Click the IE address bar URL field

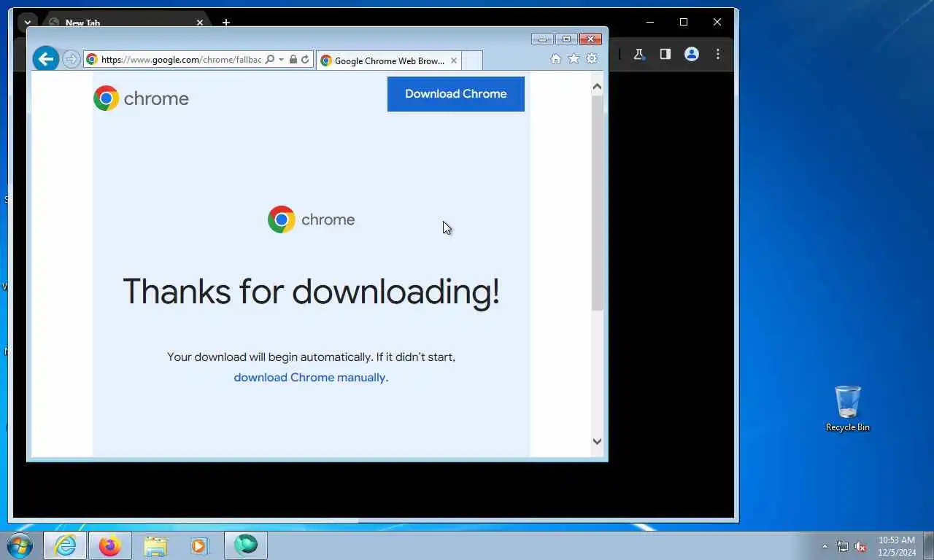(x=181, y=60)
